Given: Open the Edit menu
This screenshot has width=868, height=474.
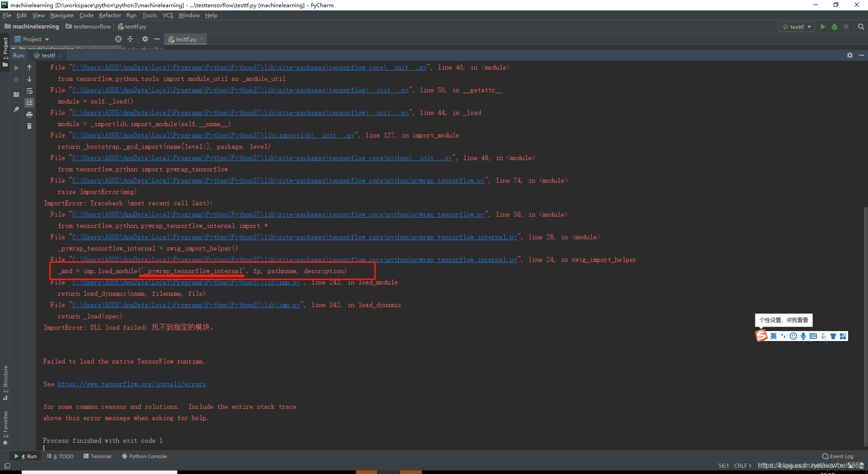Looking at the screenshot, I should tap(22, 15).
